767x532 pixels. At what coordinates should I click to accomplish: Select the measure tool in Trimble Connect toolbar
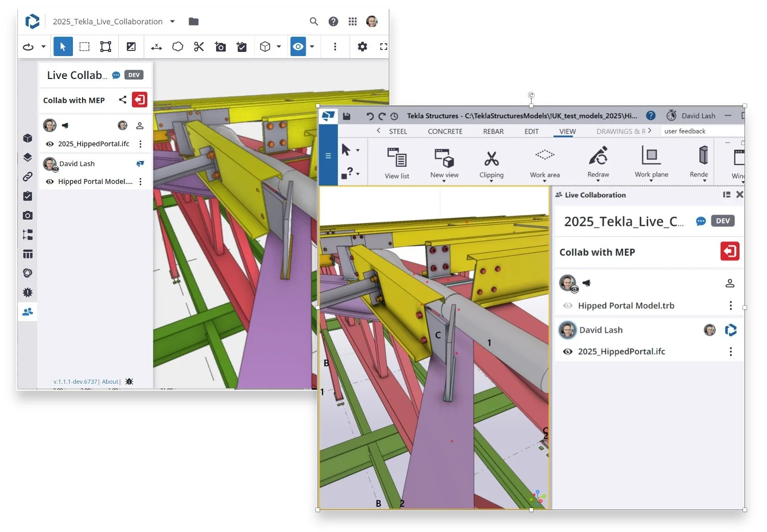[156, 47]
